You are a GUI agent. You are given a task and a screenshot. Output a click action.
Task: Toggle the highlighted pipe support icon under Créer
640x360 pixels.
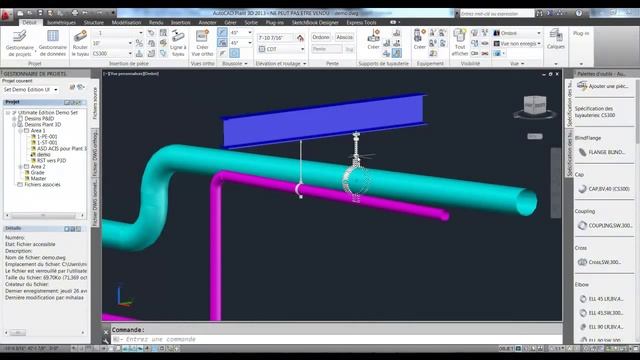396,53
